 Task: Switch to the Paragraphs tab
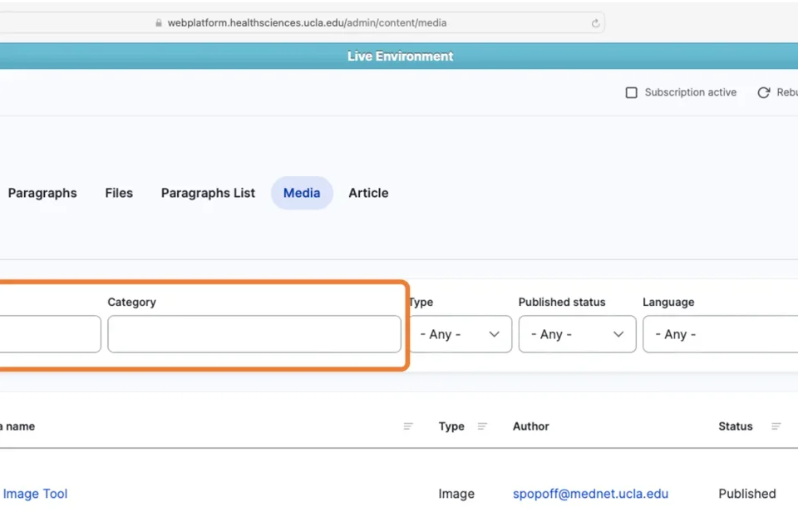[x=42, y=193]
